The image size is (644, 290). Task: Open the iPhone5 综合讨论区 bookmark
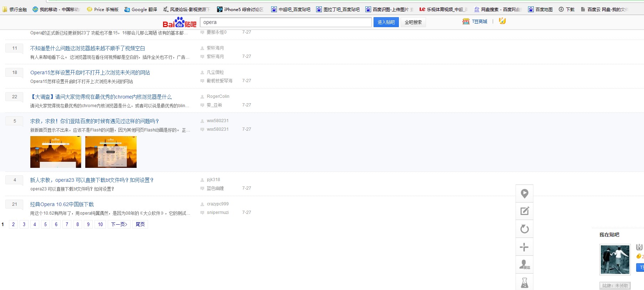coord(240,10)
